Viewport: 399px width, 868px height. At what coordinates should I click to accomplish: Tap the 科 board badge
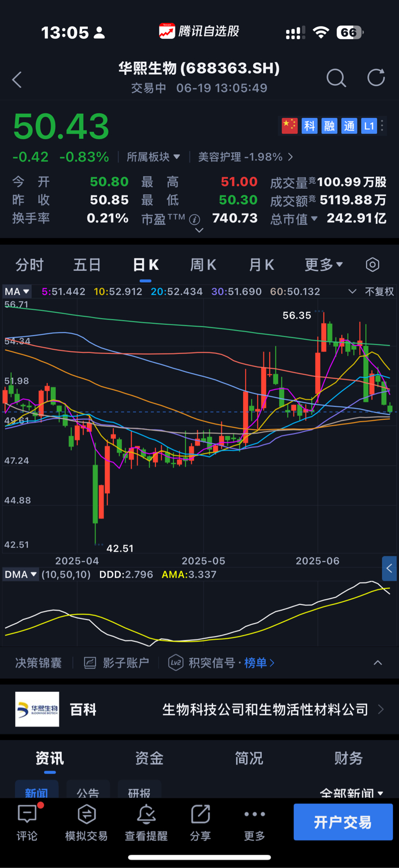310,126
